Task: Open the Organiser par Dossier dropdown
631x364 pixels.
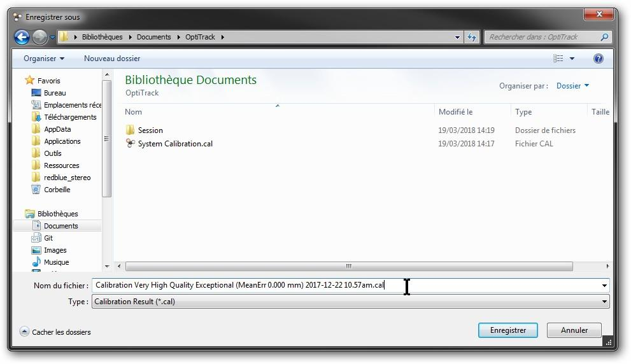Action: [572, 86]
